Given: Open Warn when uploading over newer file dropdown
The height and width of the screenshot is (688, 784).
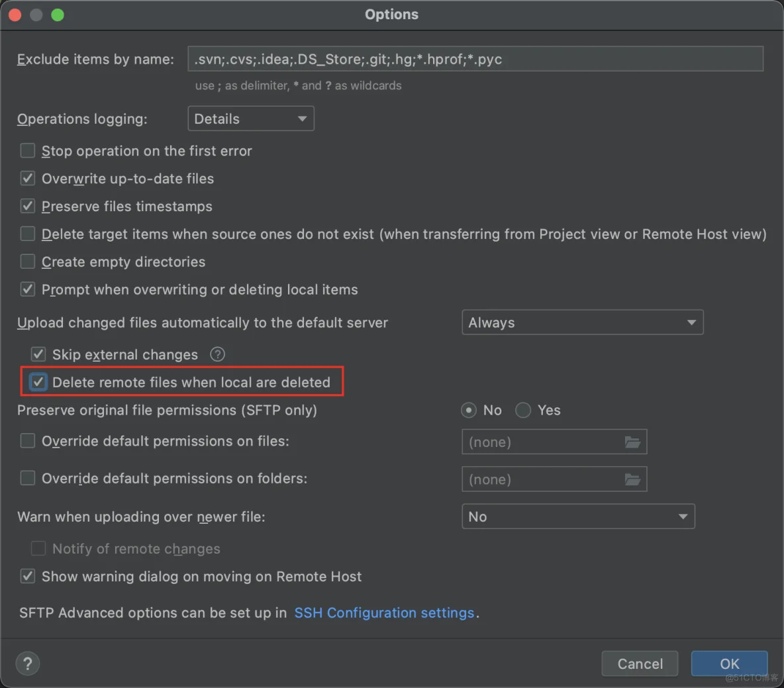Looking at the screenshot, I should (577, 516).
